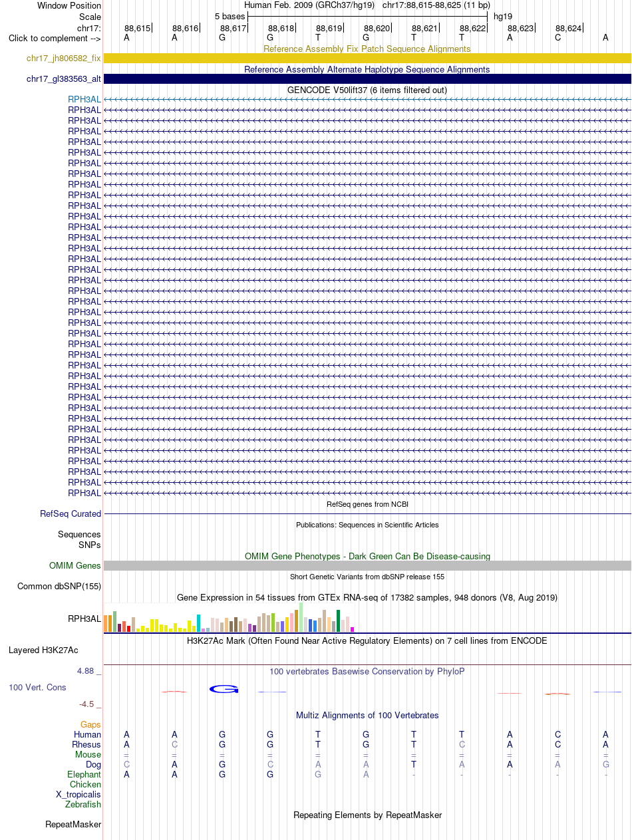The image size is (632, 840).
Task: Click 'Multiz Alignments of 100 Vertebrates' title
Action: [367, 716]
